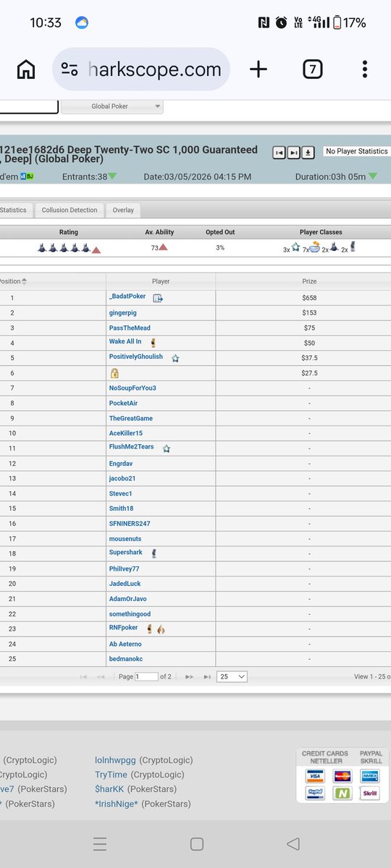Open the $harKK footer link
The image size is (391, 868).
(111, 789)
